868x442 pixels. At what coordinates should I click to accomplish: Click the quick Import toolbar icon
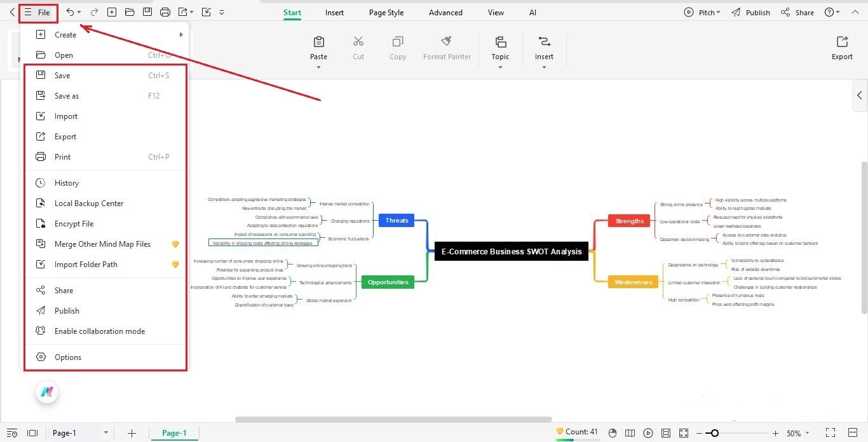tap(206, 12)
